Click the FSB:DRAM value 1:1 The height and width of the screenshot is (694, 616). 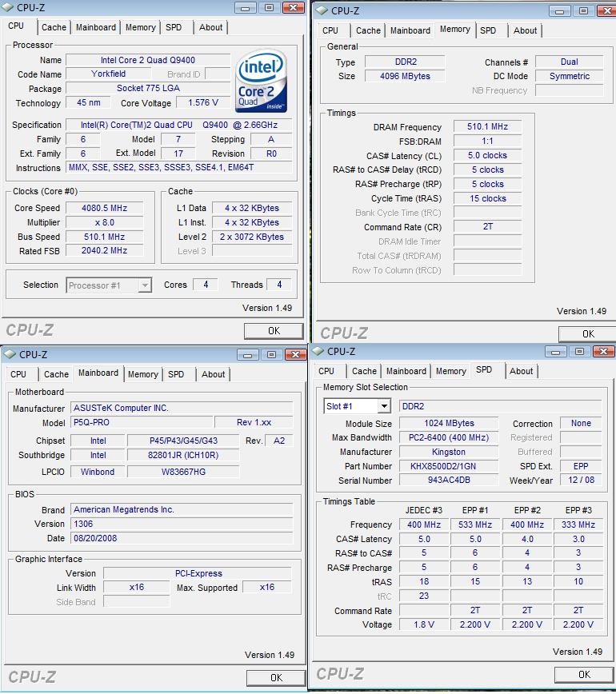tap(487, 142)
